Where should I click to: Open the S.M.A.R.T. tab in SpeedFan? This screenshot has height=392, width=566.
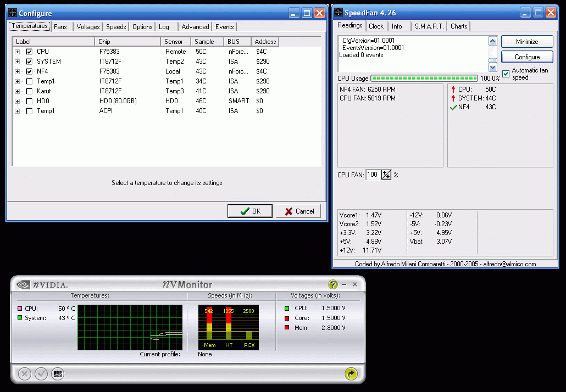click(x=429, y=26)
